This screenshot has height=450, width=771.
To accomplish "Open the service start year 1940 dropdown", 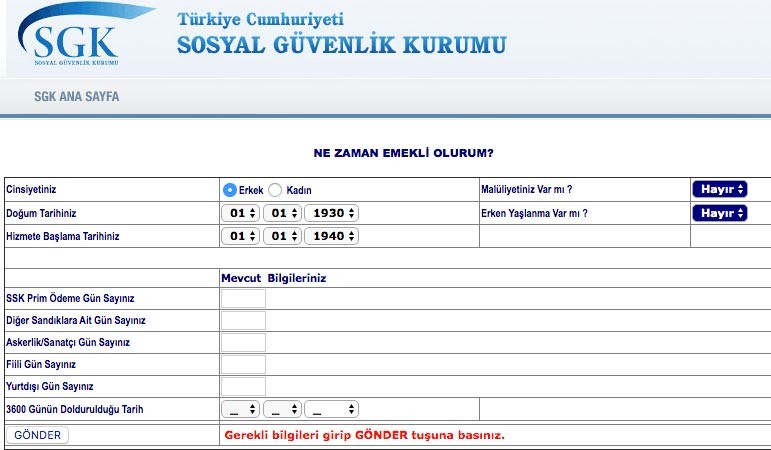I will click(331, 237).
